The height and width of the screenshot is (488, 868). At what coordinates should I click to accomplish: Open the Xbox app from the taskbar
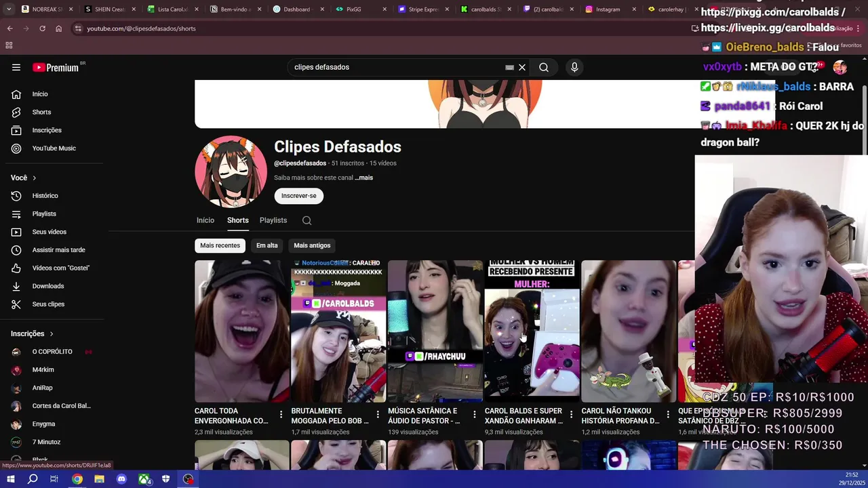tap(144, 479)
